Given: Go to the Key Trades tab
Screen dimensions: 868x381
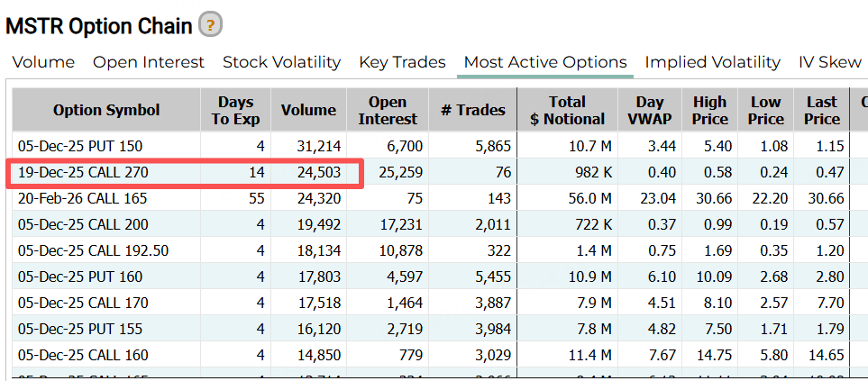Looking at the screenshot, I should click(x=402, y=62).
